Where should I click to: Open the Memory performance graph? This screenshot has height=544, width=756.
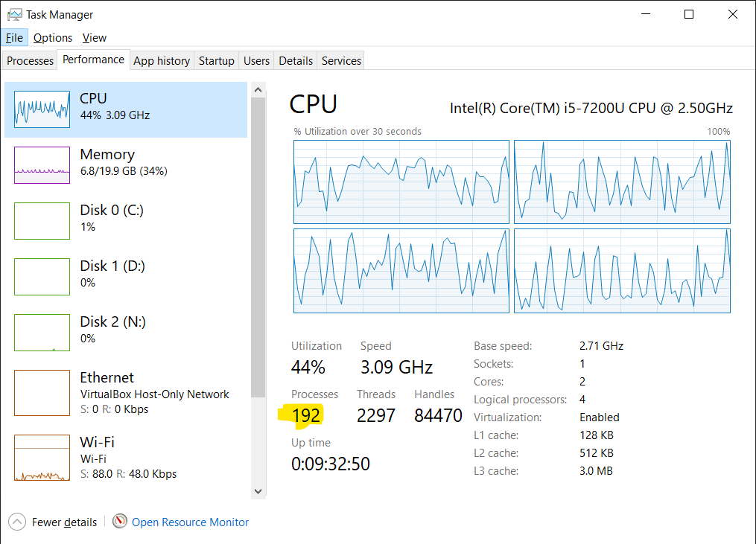pyautogui.click(x=127, y=164)
